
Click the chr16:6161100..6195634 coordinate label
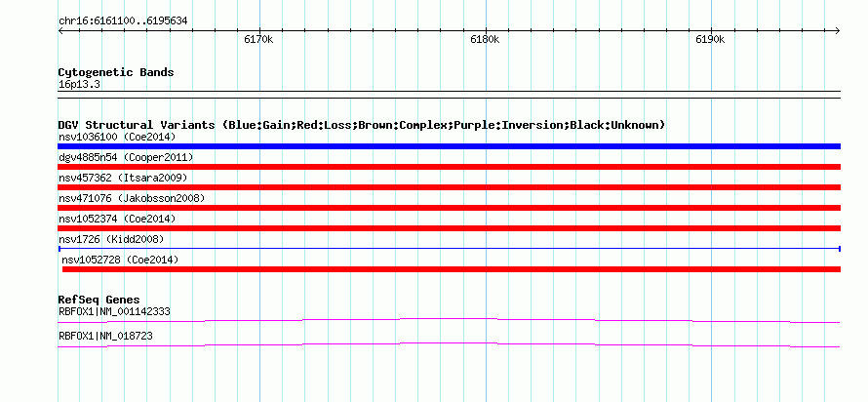coord(123,21)
